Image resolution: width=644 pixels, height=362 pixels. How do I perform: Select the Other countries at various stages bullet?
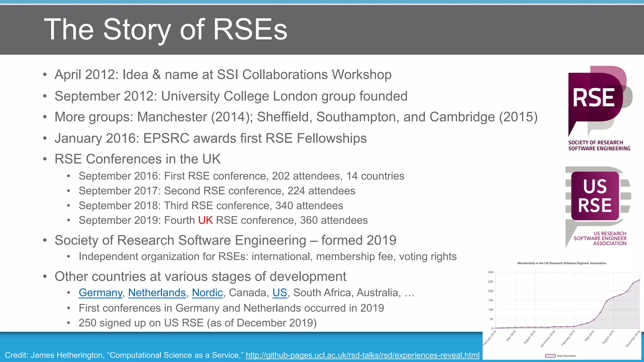click(x=200, y=277)
